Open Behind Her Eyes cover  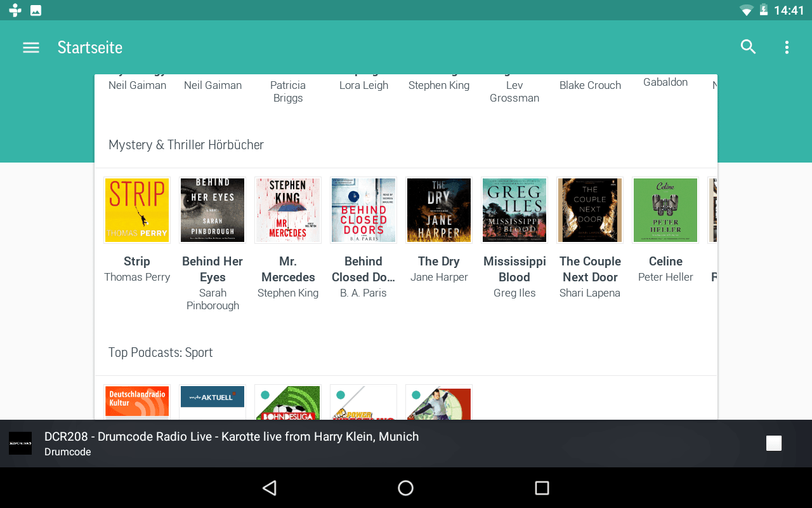213,210
